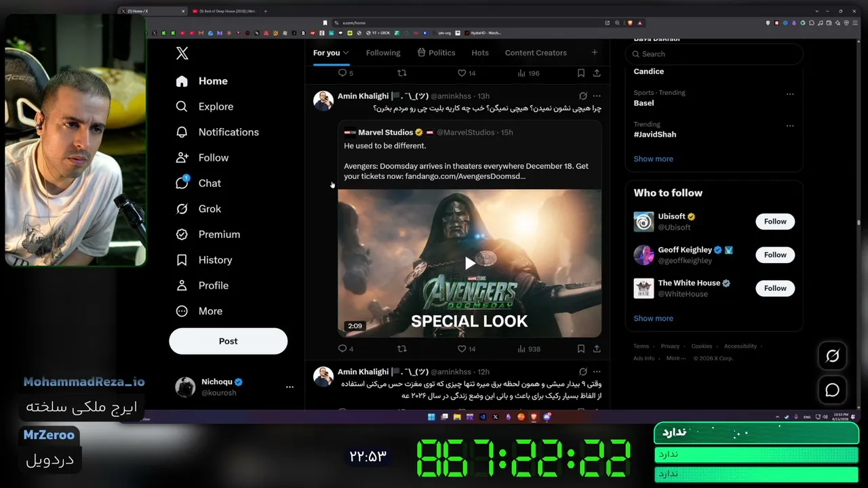Open the Windows Start menu
The height and width of the screenshot is (488, 868).
click(431, 417)
